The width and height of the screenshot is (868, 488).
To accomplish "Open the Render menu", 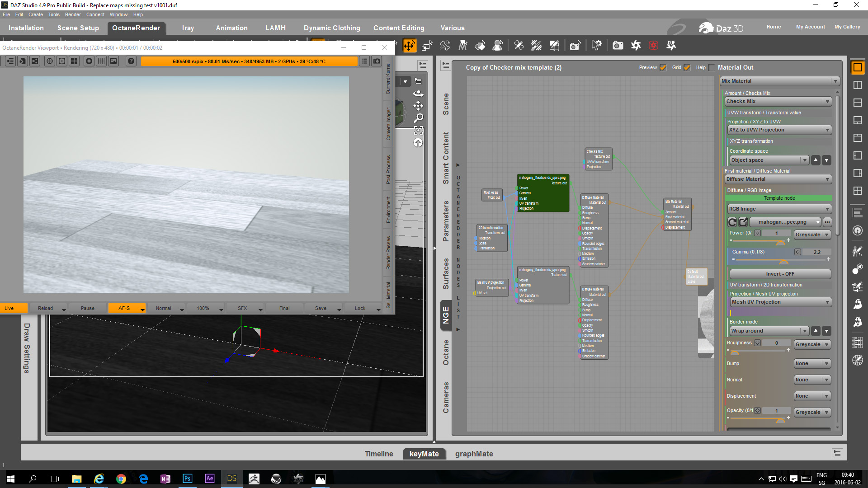I will pyautogui.click(x=73, y=14).
